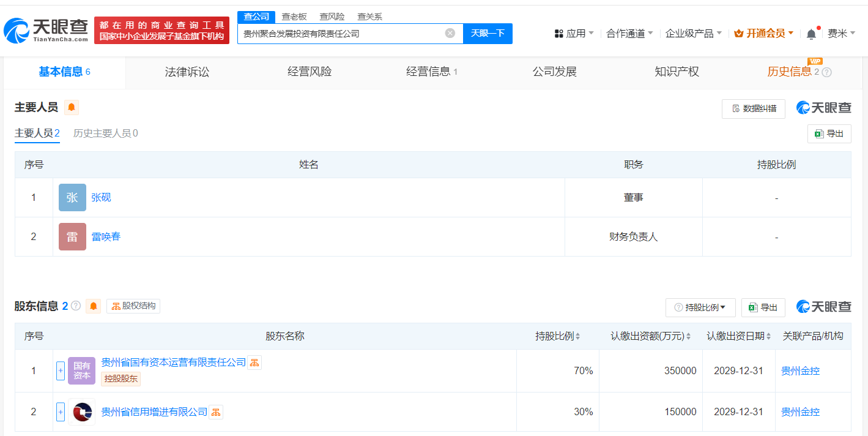Screen dimensions: 868x436
Task: Open equity chart icon next to 贵州省信用增进有限公司
Action: (x=216, y=412)
